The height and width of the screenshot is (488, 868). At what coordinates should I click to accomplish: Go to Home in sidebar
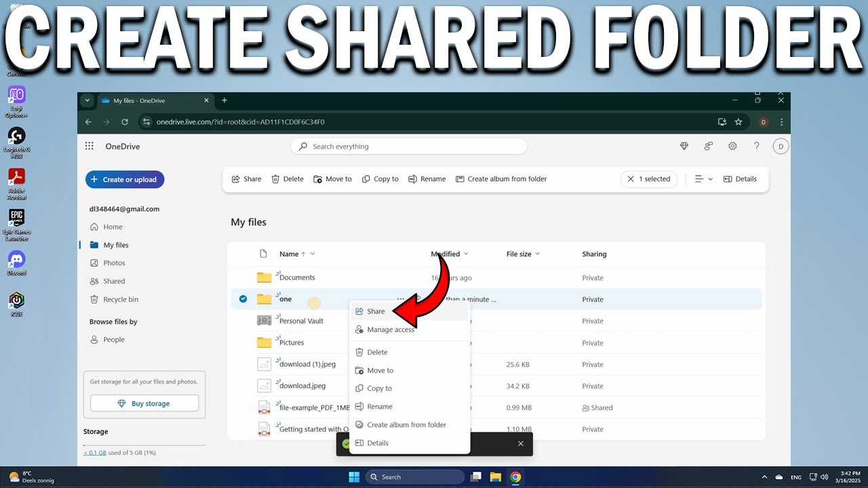[106, 227]
